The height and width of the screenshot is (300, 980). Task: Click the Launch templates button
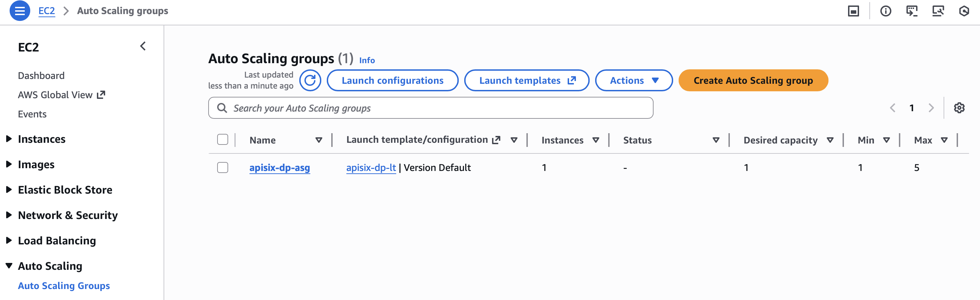pos(526,81)
